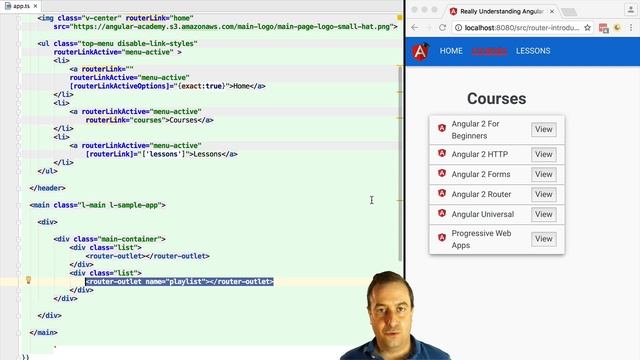View the Angular 2 Forms course
This screenshot has width=640, height=360.
coord(544,174)
